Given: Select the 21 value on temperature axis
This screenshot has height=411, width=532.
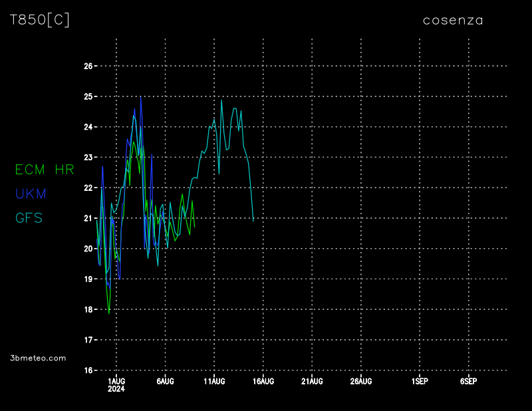Looking at the screenshot, I should [x=87, y=218].
